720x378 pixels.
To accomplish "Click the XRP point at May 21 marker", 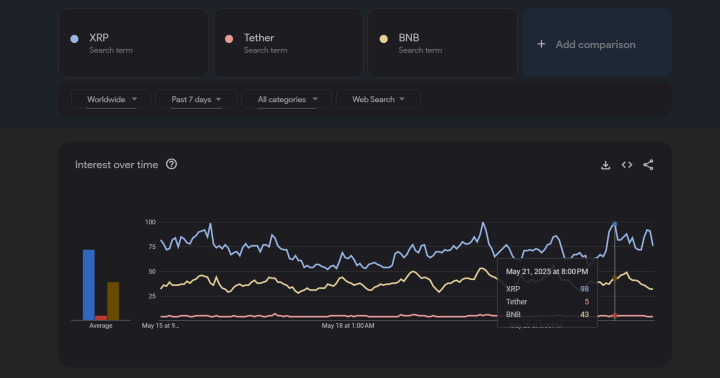I will 615,224.
